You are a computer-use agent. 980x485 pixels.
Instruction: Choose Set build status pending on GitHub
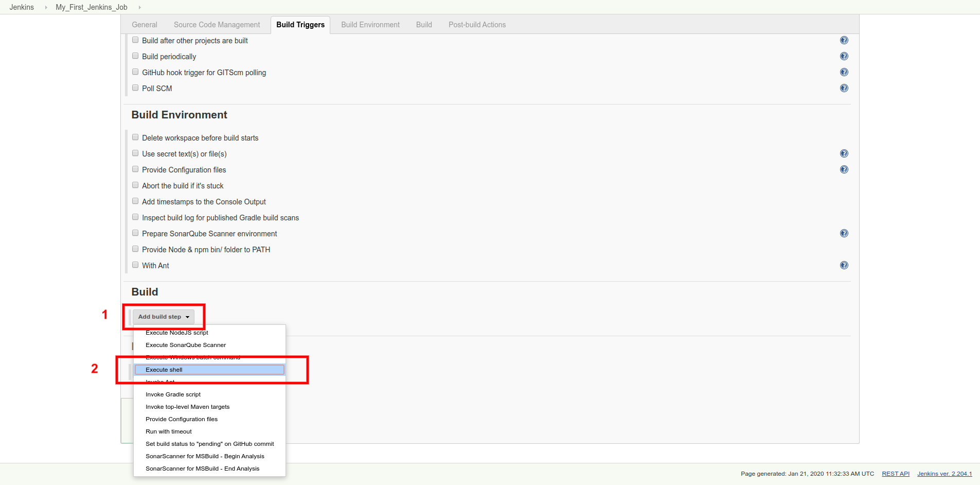click(x=209, y=444)
